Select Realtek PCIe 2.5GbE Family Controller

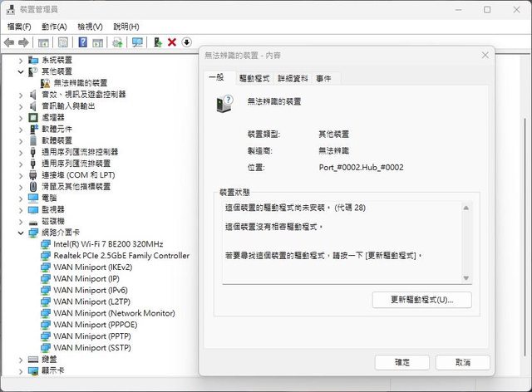pyautogui.click(x=121, y=256)
